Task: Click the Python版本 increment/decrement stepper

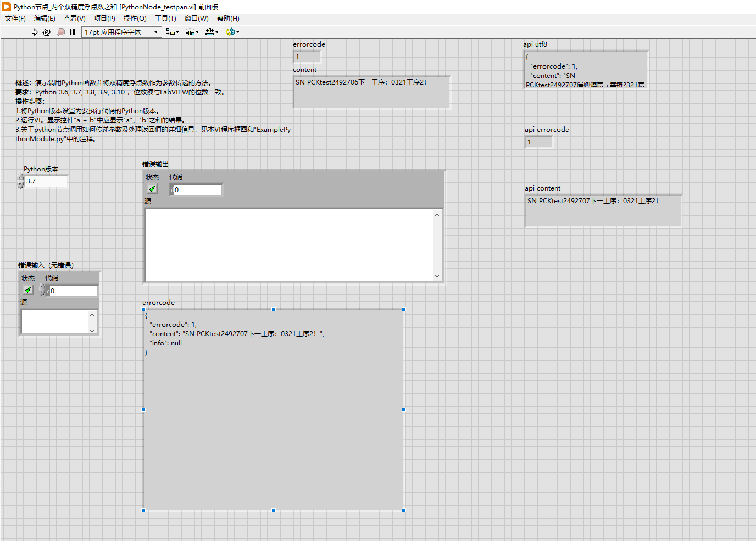Action: point(21,181)
